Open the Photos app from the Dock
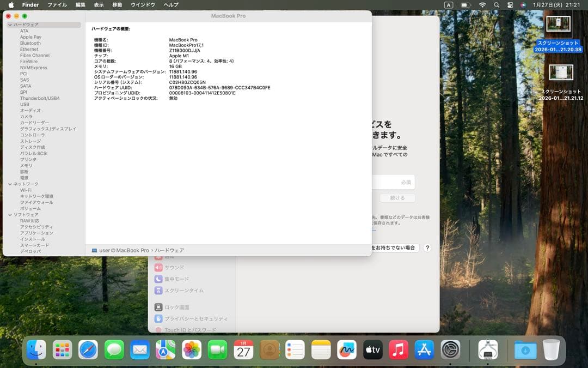This screenshot has height=368, width=588. click(x=192, y=351)
